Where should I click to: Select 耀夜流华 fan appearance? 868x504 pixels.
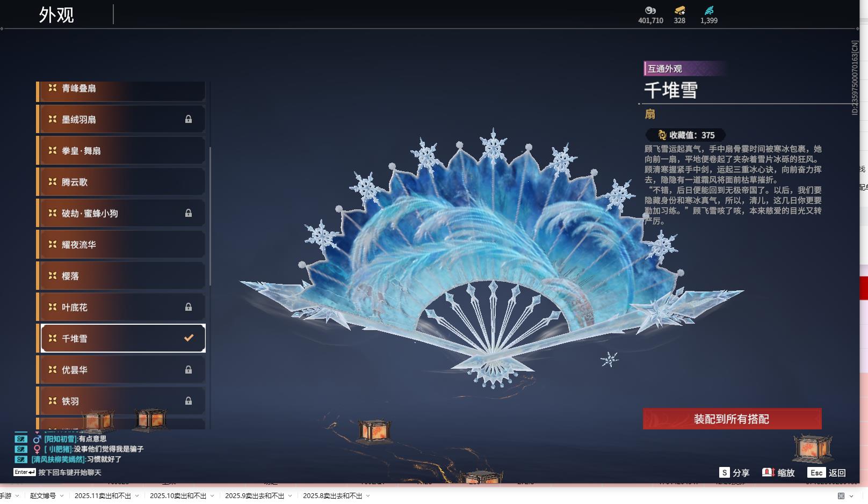click(121, 245)
